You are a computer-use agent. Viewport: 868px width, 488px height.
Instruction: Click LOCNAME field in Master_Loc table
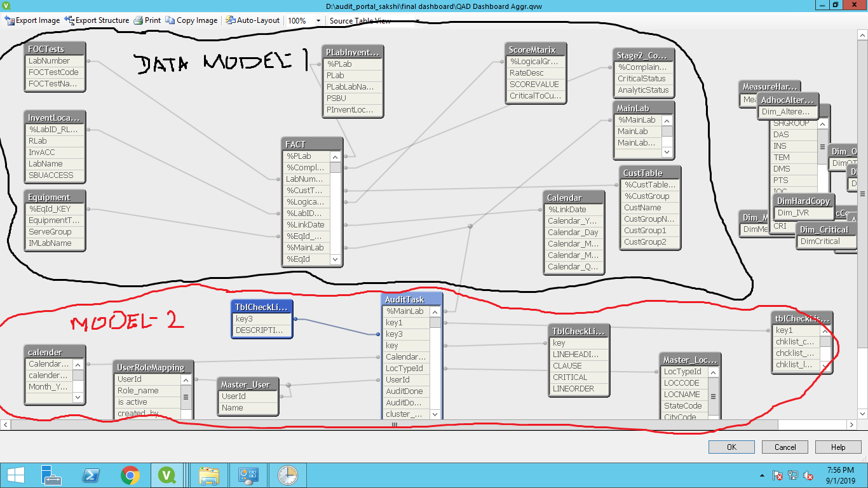tap(685, 395)
